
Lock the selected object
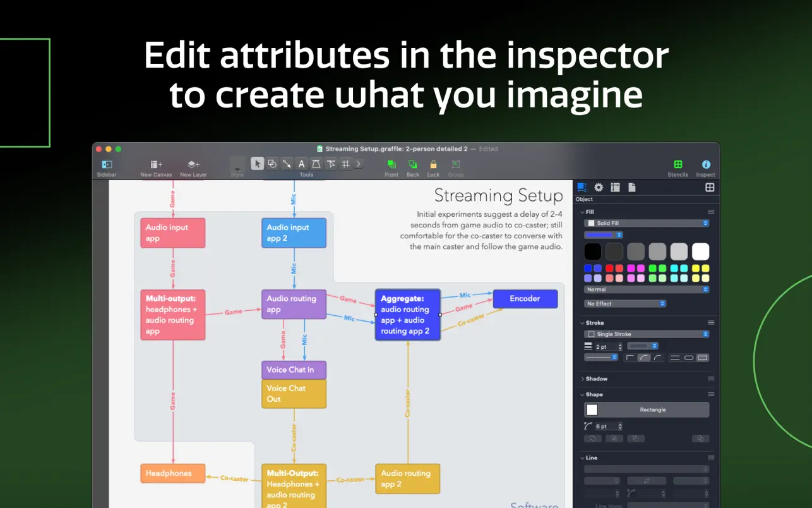click(x=433, y=164)
